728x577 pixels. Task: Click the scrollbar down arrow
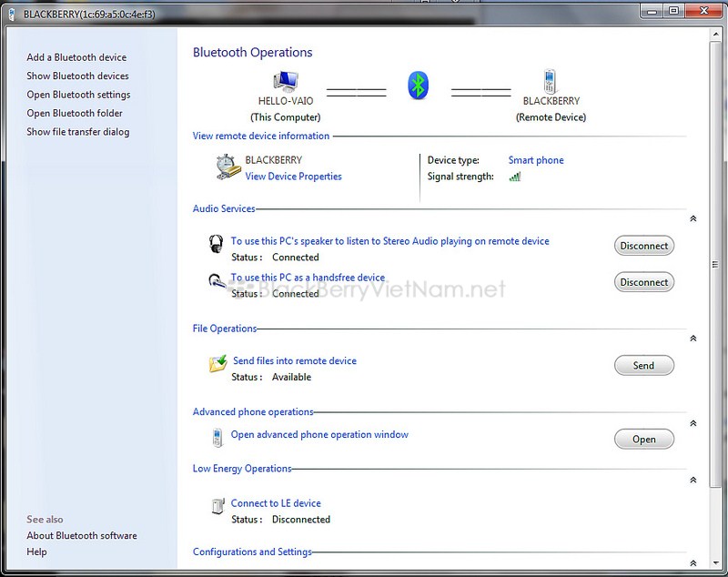coord(715,562)
